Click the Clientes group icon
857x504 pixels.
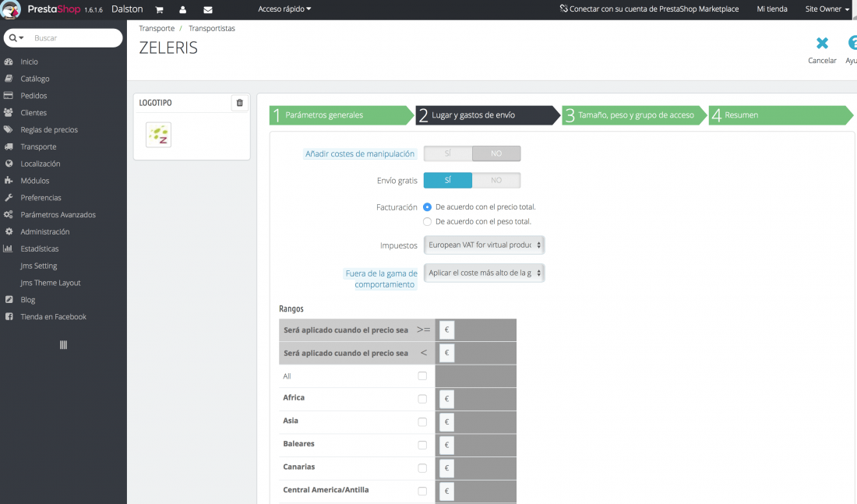pos(9,113)
